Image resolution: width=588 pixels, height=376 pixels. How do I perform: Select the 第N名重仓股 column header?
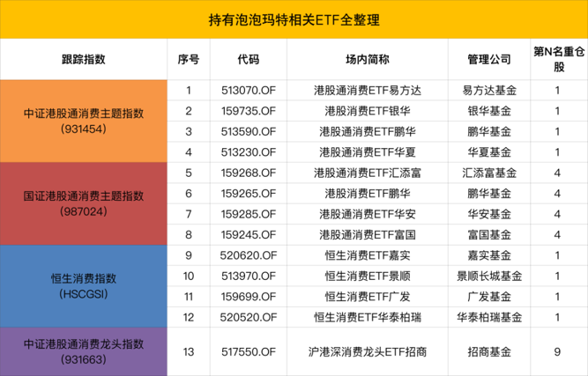coord(557,59)
